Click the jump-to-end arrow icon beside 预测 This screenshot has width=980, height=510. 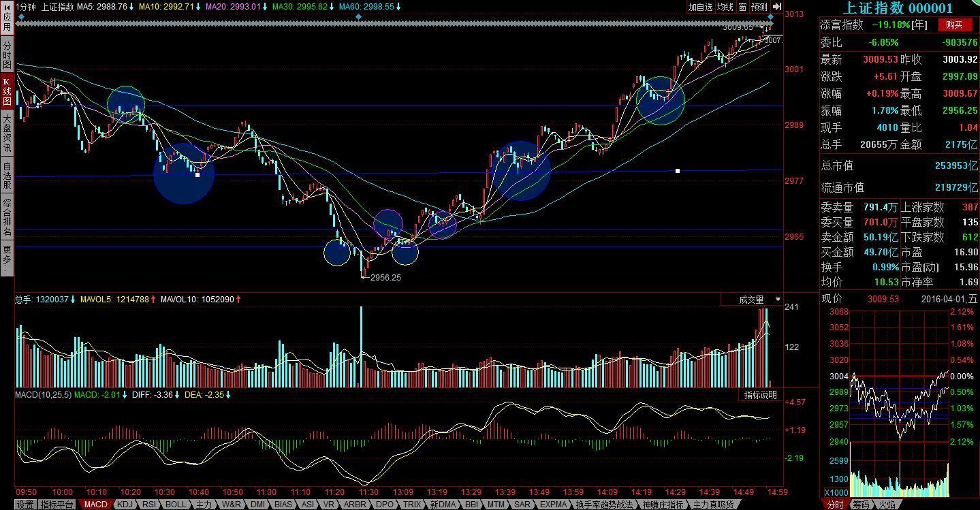pos(776,7)
